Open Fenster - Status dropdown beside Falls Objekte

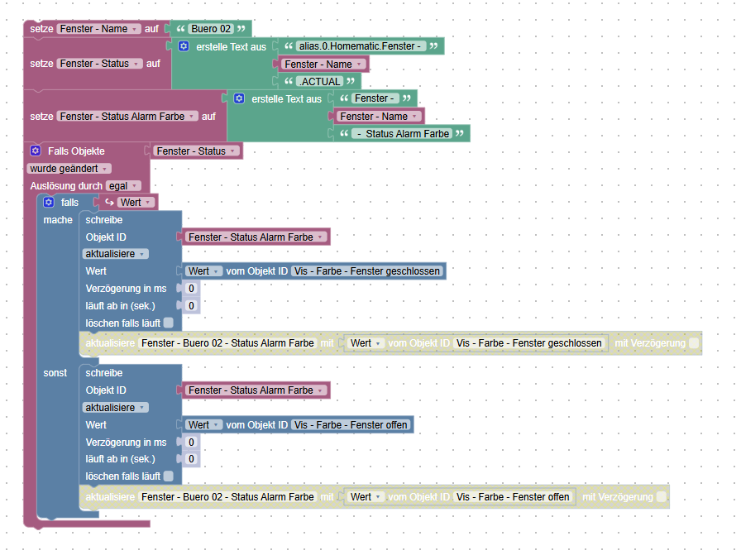(x=196, y=151)
